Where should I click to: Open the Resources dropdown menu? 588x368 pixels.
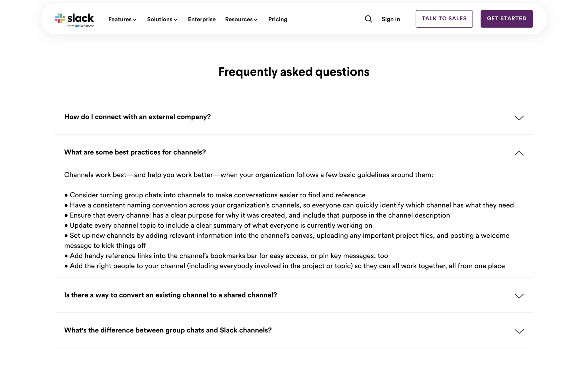(x=241, y=19)
